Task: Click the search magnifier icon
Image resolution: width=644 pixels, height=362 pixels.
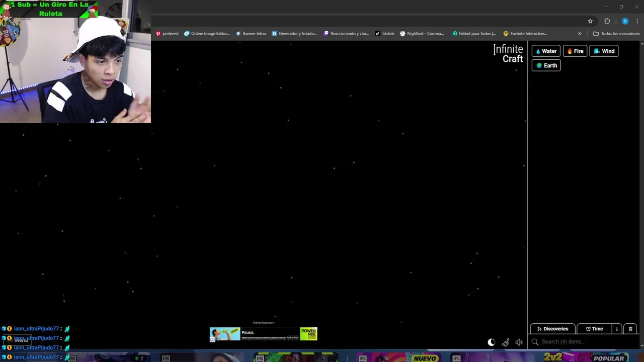Action: pyautogui.click(x=535, y=342)
